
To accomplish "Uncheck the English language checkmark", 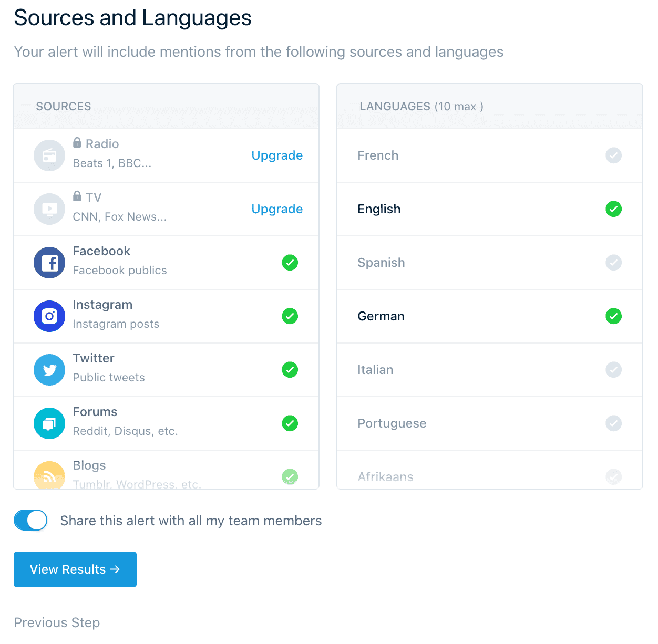I will (x=613, y=209).
